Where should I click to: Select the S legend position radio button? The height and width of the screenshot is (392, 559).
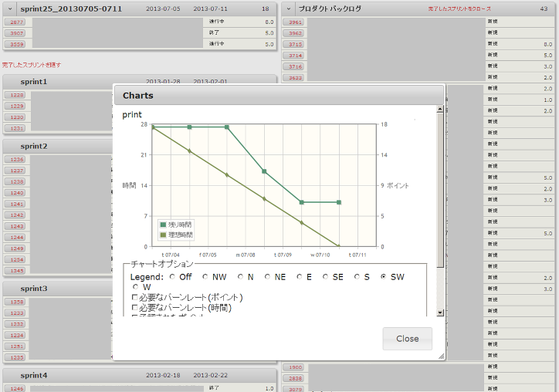[357, 277]
